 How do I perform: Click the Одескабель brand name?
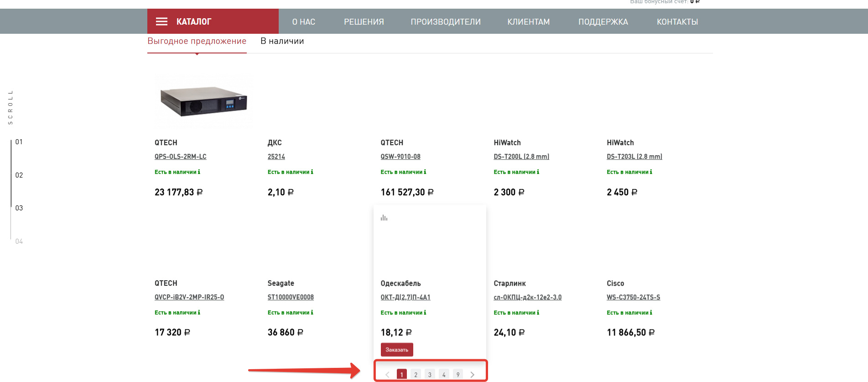(x=401, y=283)
